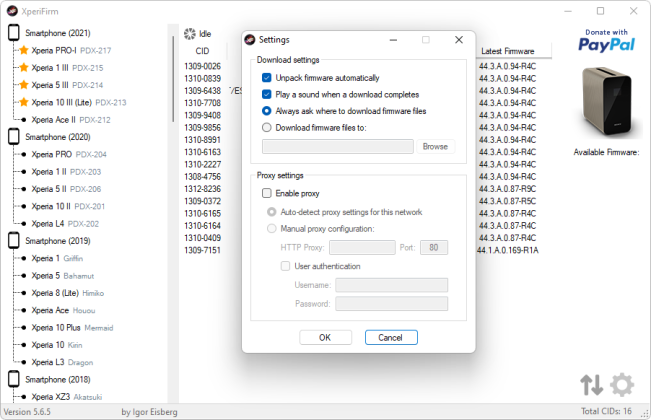Select Xperia 1 Griffin
The width and height of the screenshot is (651, 420).
pos(57,258)
